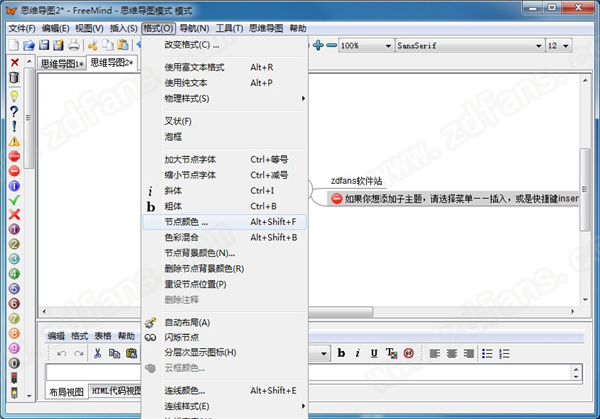
Task: Open the SansSerif font dropdown
Action: point(538,46)
